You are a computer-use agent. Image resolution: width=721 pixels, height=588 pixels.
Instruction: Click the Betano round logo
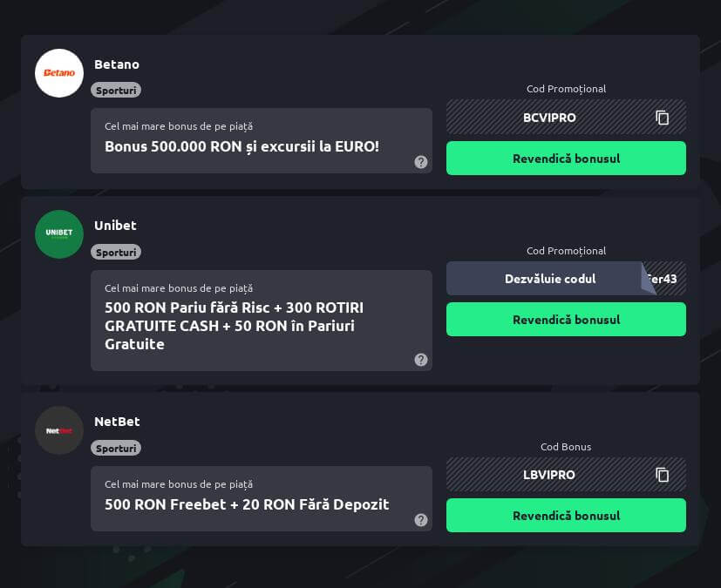pos(59,73)
